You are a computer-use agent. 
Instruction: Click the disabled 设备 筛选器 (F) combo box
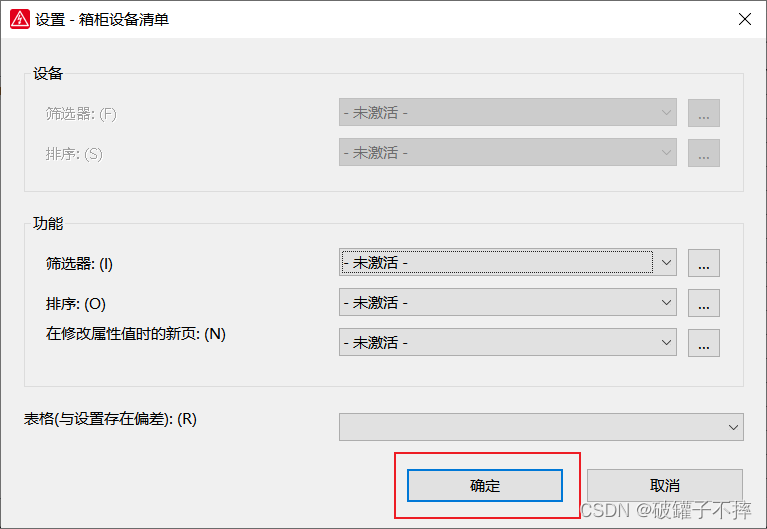point(507,113)
